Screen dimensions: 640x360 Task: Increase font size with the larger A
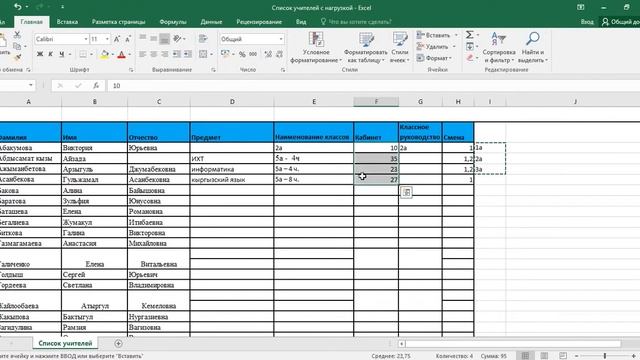coord(117,39)
